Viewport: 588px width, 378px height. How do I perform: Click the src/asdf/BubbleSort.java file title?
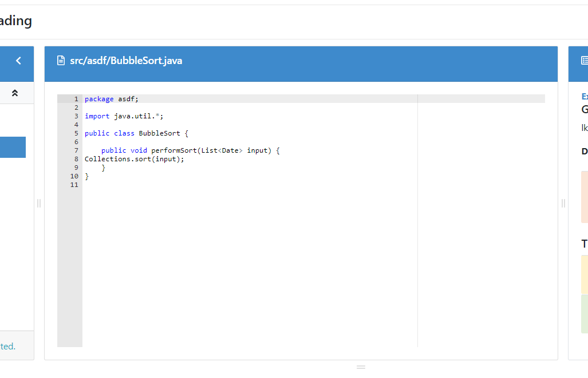click(x=126, y=61)
